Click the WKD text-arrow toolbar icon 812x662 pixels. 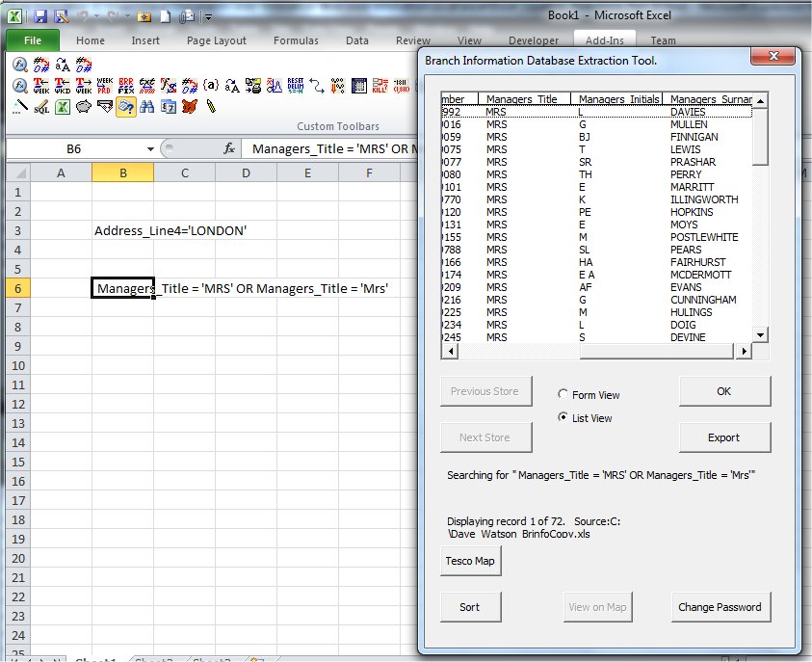click(63, 86)
